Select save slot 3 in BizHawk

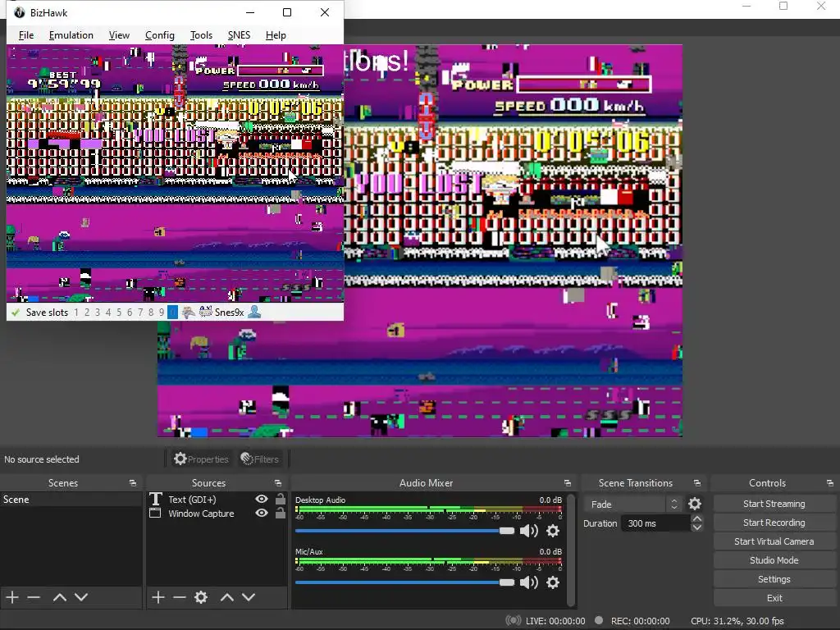98,313
